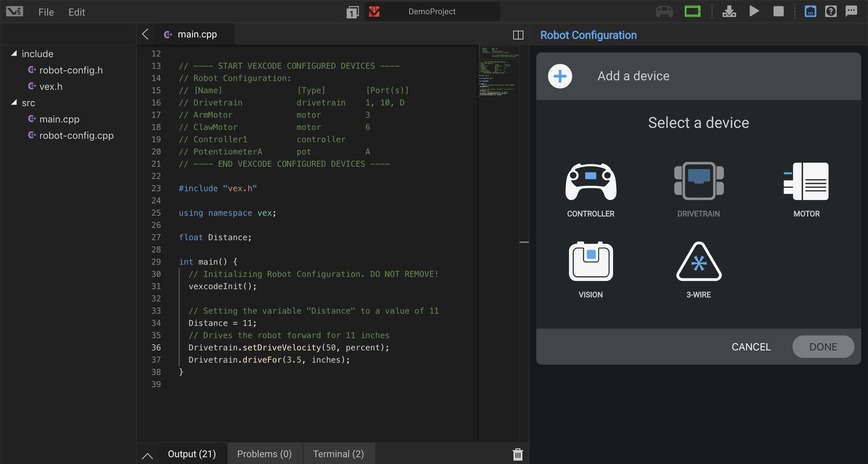868x464 pixels.
Task: Open the Help question mark icon
Action: click(831, 11)
